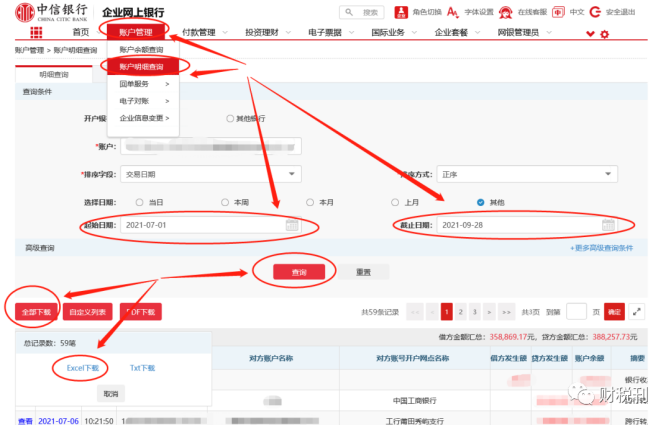Image resolution: width=671 pixels, height=426 pixels.
Task: Click the 取消 cancel button
Action: click(x=111, y=393)
